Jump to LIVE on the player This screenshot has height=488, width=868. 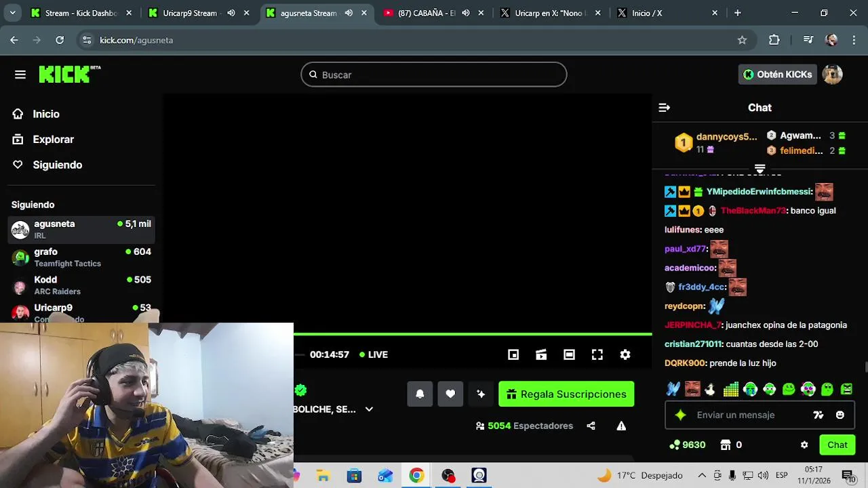[x=374, y=354]
